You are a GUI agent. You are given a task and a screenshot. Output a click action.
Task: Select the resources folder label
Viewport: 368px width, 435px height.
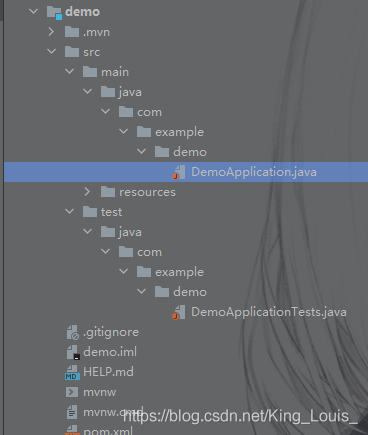tap(147, 192)
